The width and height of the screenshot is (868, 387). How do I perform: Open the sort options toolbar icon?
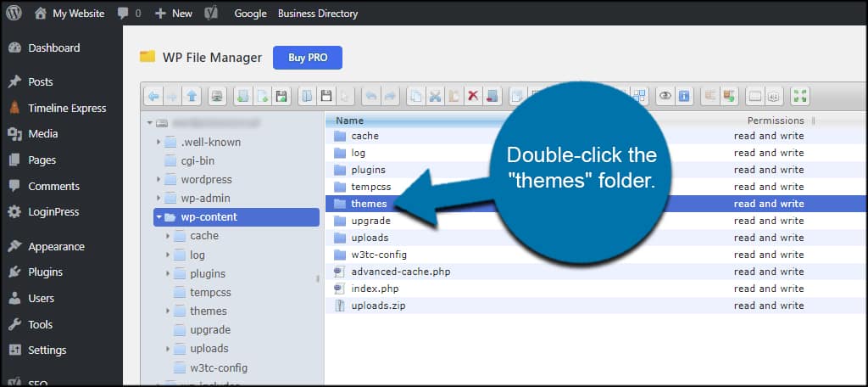[774, 96]
